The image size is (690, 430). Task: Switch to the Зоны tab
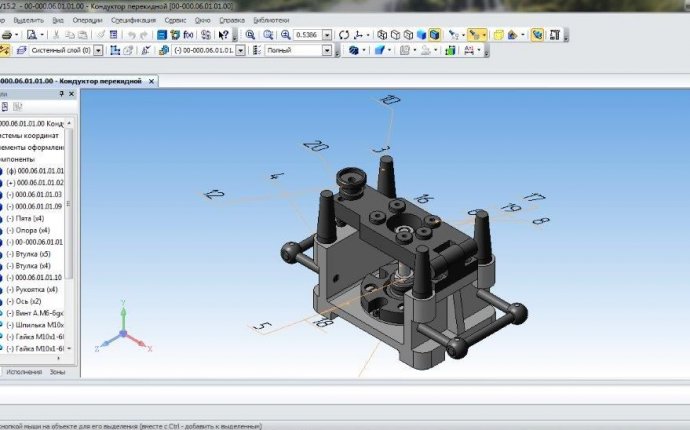click(x=57, y=372)
